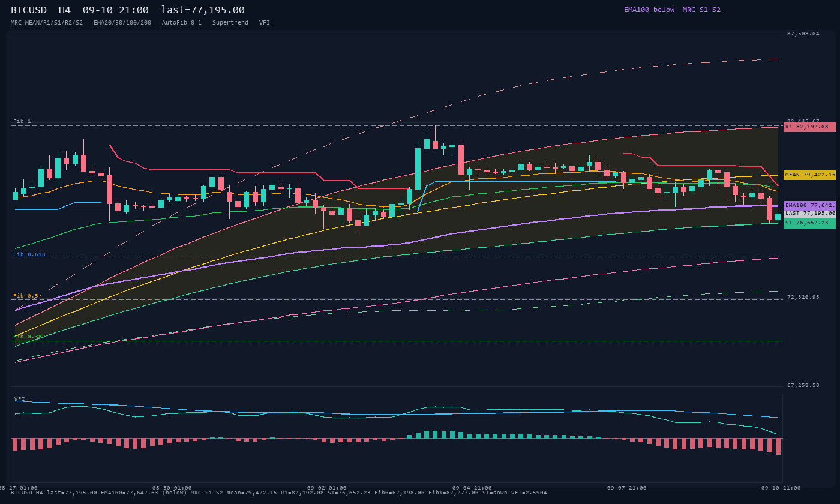Image resolution: width=840 pixels, height=504 pixels.
Task: Select the H4 timeframe label in the title
Action: click(x=65, y=10)
